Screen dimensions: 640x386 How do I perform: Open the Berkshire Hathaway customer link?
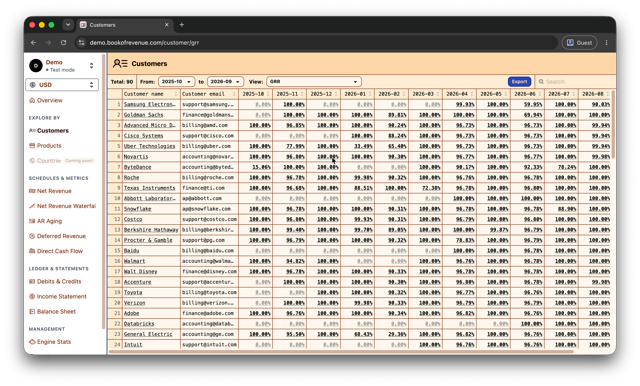point(151,230)
